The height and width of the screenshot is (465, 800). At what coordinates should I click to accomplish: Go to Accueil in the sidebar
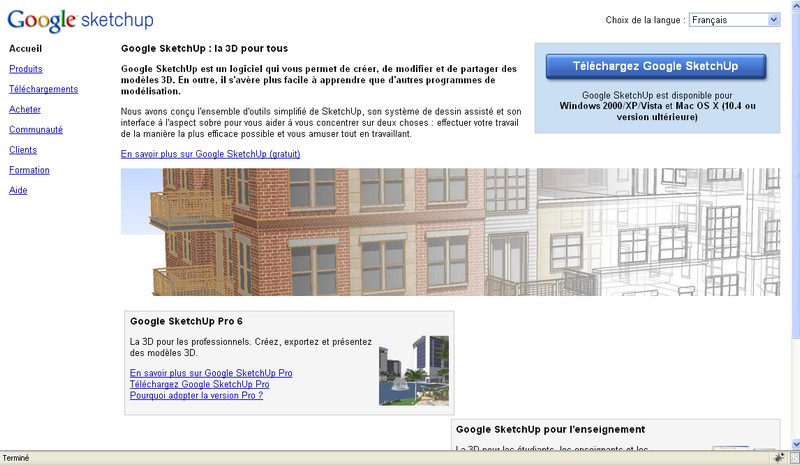click(x=26, y=48)
